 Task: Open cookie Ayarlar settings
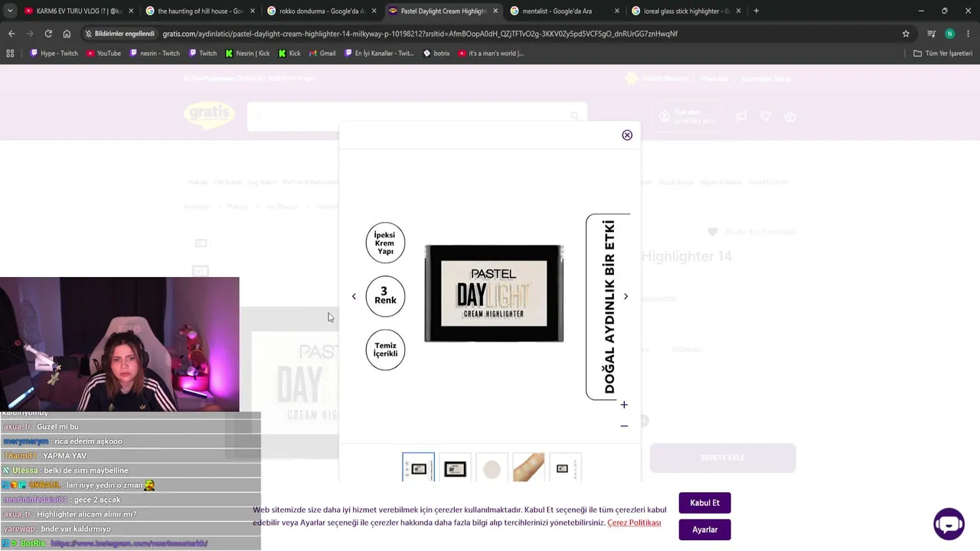[704, 530]
